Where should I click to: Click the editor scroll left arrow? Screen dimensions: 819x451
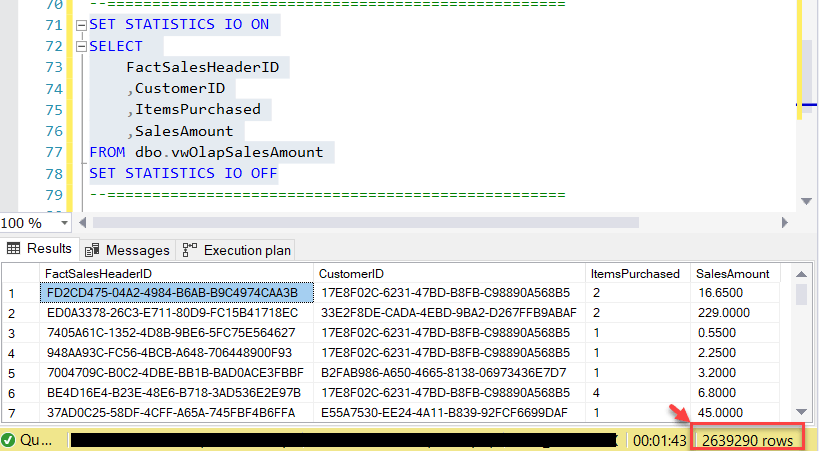pos(83,223)
